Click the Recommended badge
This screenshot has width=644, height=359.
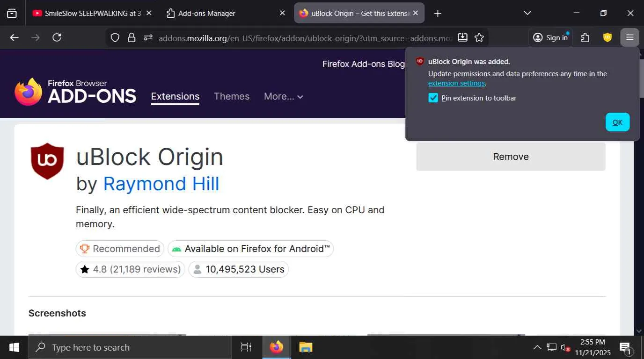120,249
